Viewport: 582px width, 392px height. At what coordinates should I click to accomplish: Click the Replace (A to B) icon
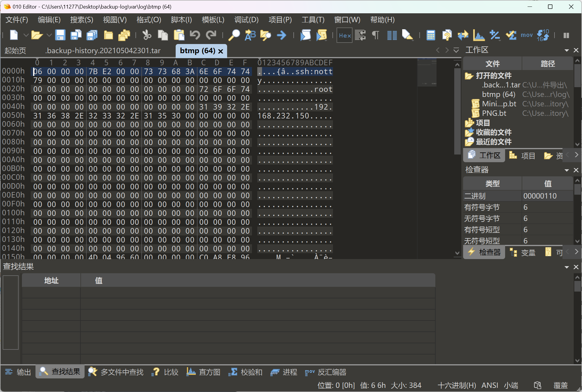(250, 35)
